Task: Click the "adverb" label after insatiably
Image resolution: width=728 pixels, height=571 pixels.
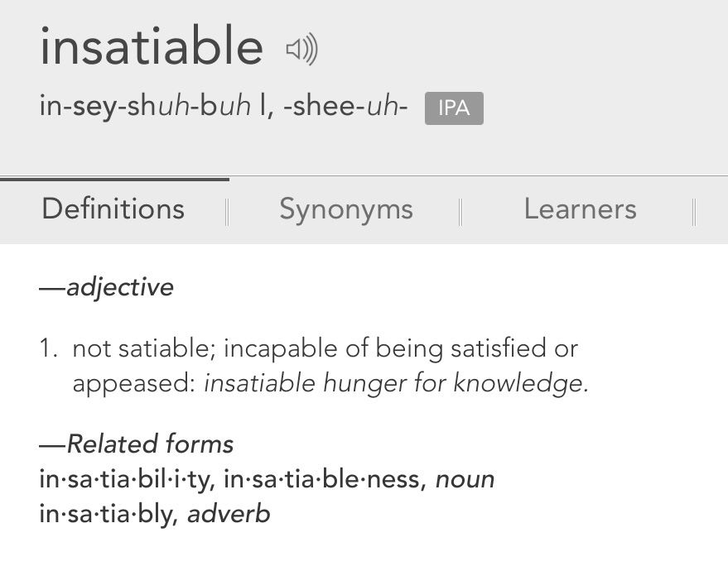Action: 229,514
